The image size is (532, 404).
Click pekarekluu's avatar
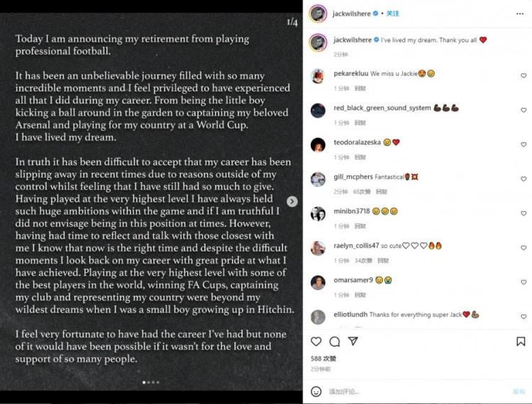coord(318,76)
